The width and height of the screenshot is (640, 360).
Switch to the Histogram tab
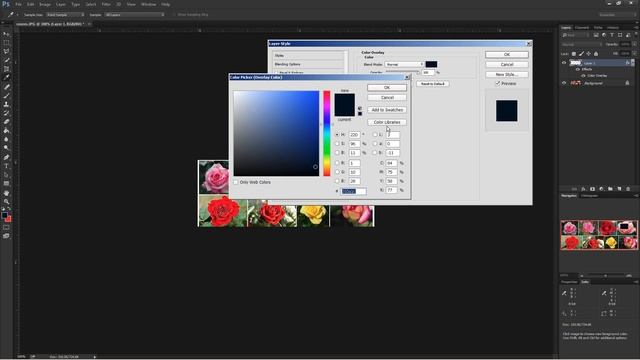pyautogui.click(x=589, y=196)
